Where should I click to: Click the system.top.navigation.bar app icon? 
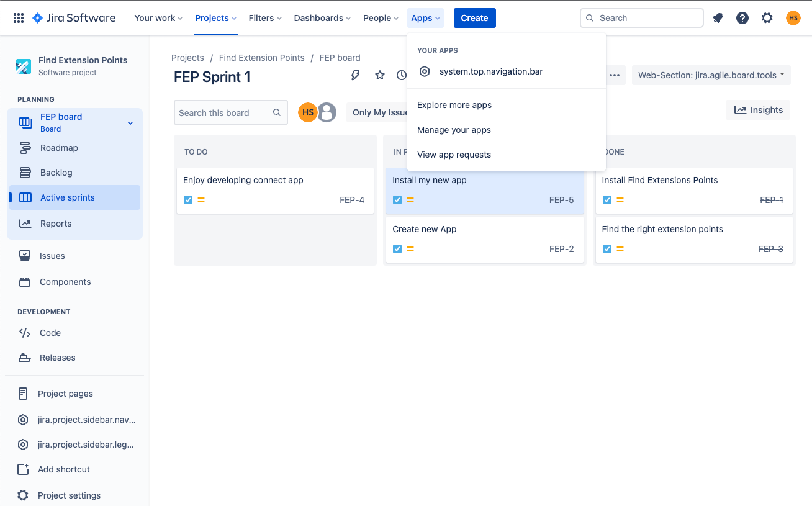425,71
